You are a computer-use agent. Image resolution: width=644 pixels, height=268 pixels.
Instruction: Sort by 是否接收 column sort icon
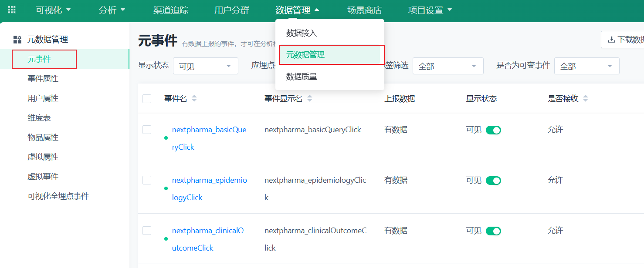click(x=585, y=99)
